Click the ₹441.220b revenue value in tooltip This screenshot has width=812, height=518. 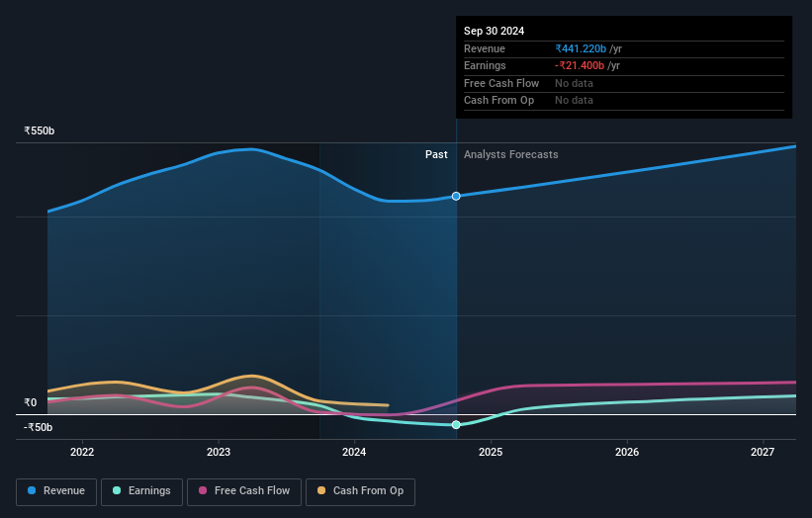(x=581, y=48)
